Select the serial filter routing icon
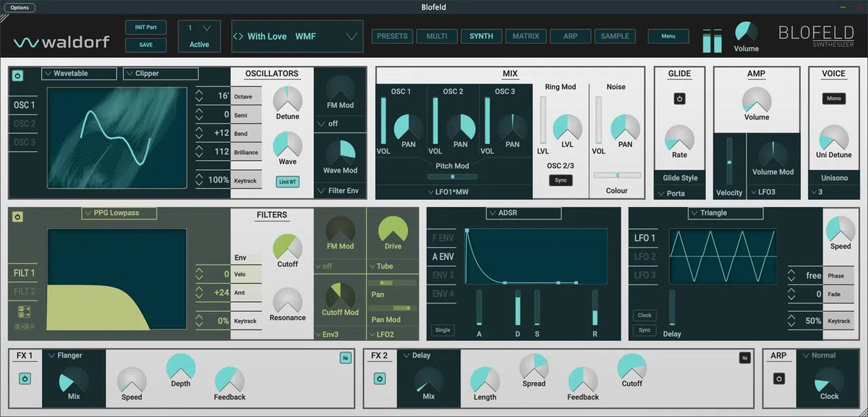 click(24, 327)
